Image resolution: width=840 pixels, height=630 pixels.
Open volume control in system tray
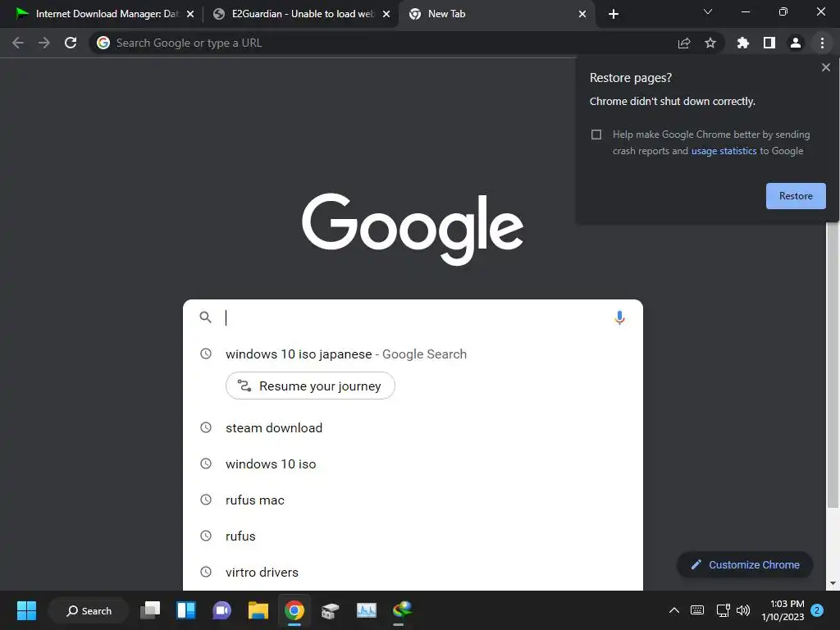(743, 610)
